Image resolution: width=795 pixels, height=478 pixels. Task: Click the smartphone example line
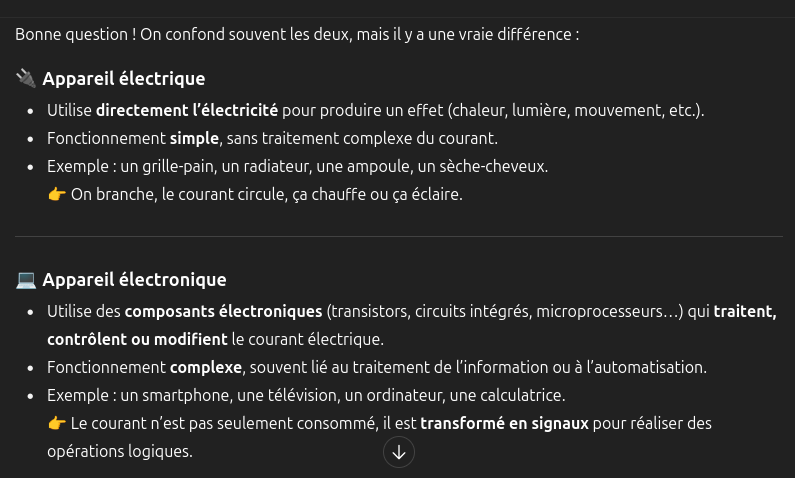(305, 395)
